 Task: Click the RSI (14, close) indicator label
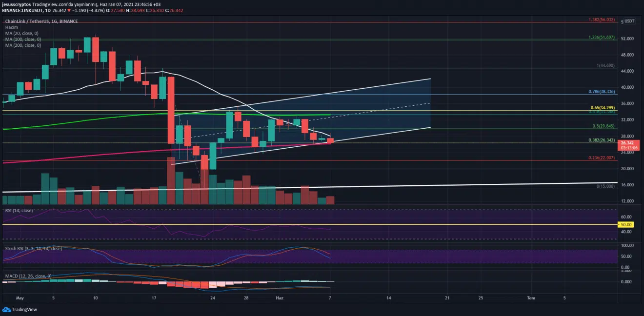19,211
